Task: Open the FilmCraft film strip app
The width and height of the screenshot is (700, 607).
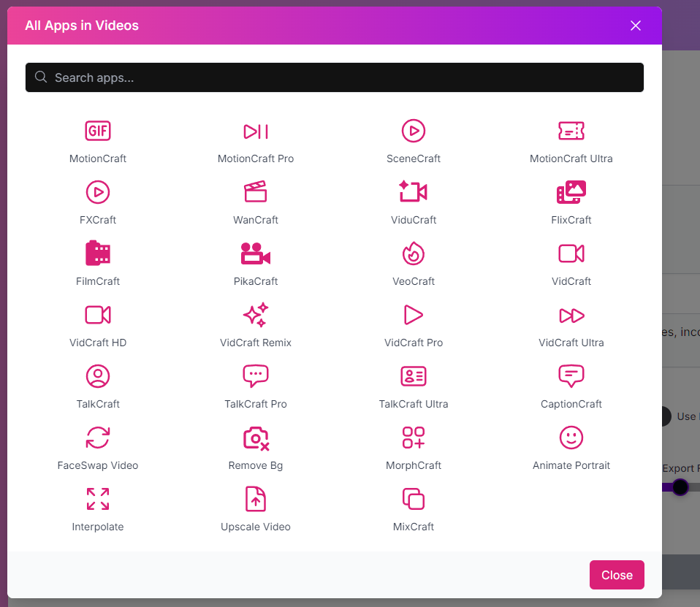Action: coord(98,253)
